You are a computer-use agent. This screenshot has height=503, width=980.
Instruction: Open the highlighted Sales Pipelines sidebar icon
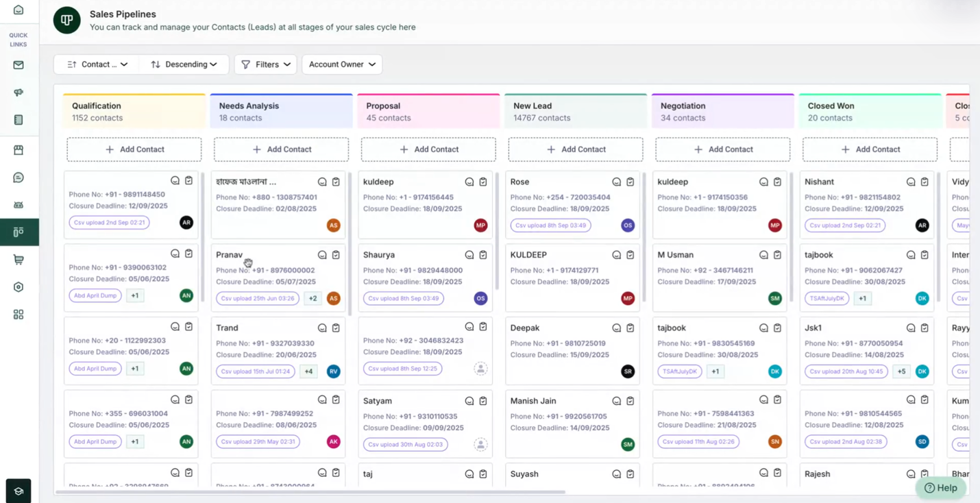click(x=19, y=232)
